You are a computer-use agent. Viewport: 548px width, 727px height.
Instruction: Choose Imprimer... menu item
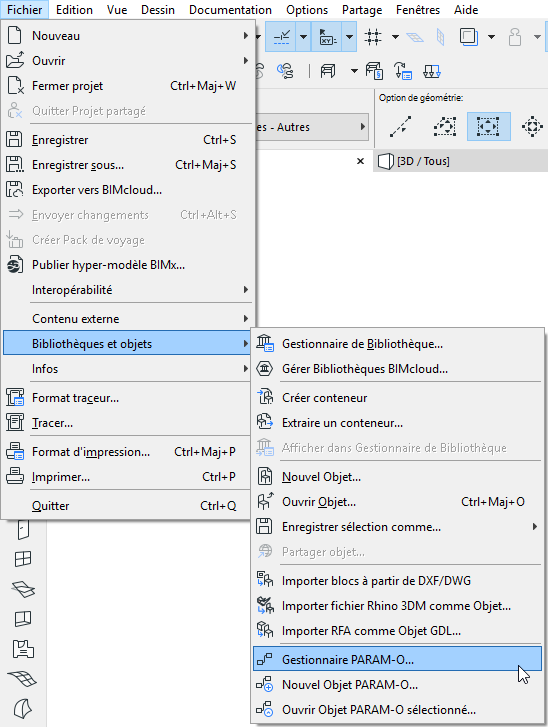pos(128,477)
